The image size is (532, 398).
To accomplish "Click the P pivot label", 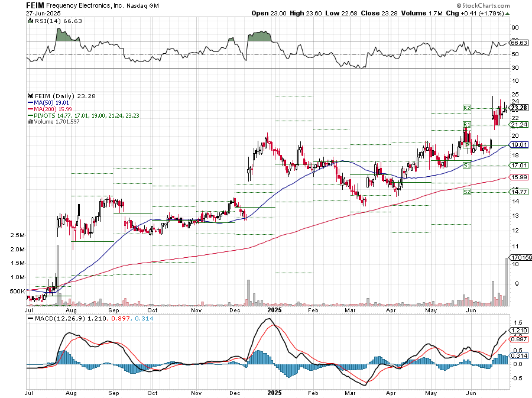I will click(467, 145).
